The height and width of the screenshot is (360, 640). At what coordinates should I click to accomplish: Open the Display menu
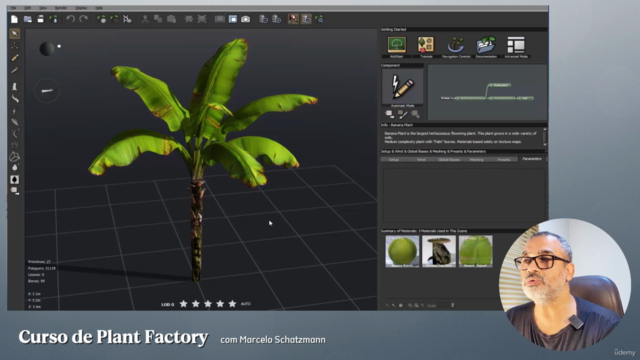coord(81,8)
